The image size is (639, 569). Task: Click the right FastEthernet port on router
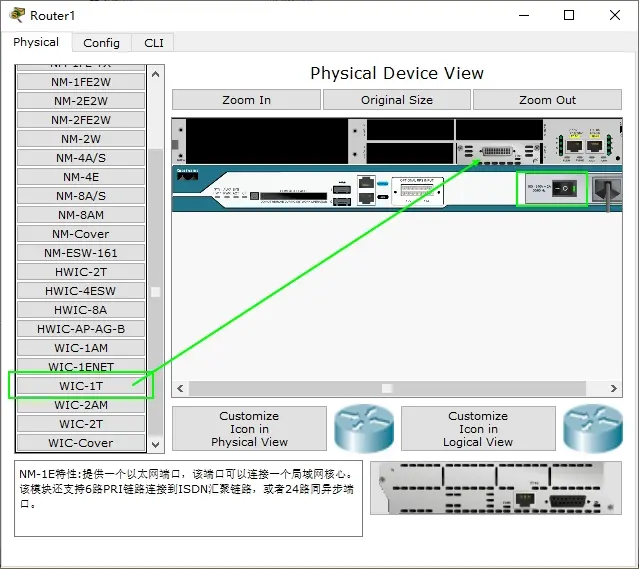(x=595, y=146)
